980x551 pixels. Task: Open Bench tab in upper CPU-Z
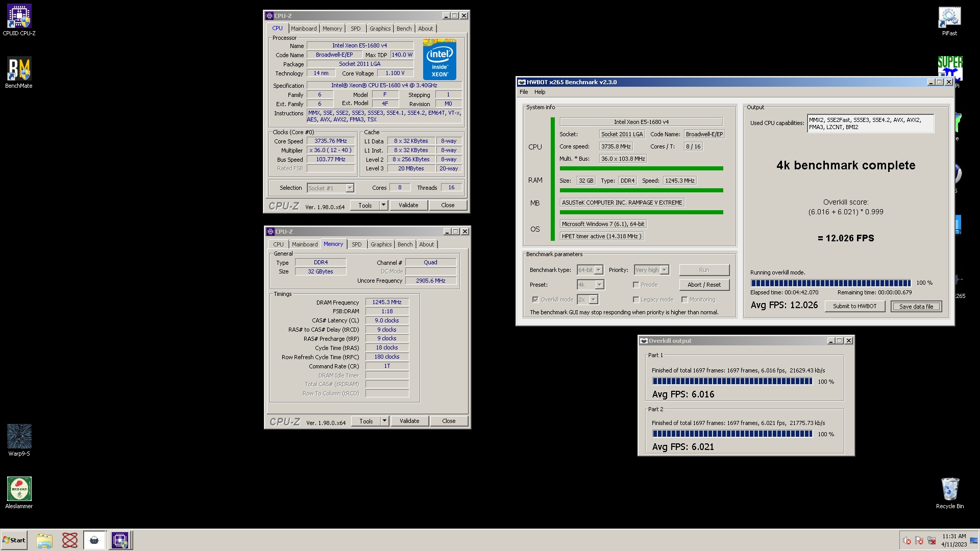tap(404, 29)
